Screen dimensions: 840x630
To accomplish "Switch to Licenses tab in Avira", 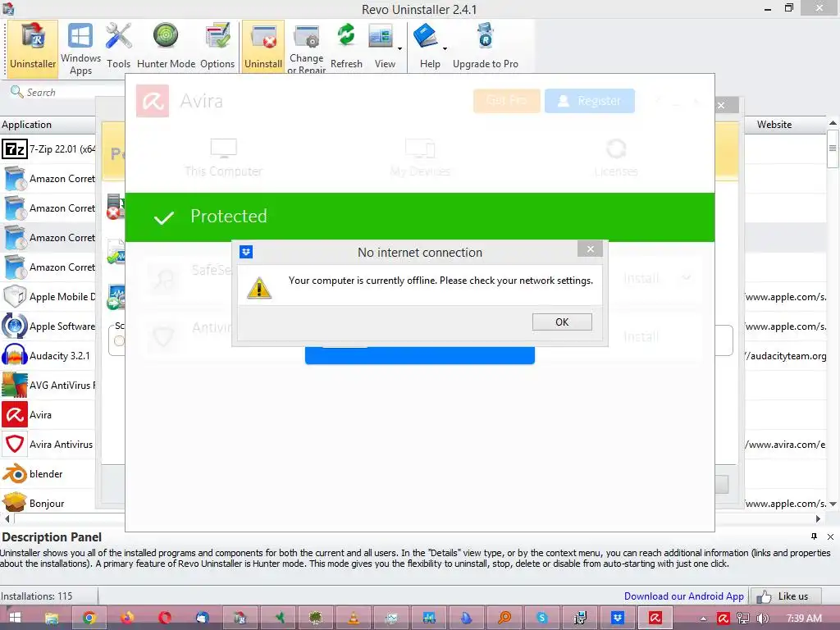I will click(616, 157).
